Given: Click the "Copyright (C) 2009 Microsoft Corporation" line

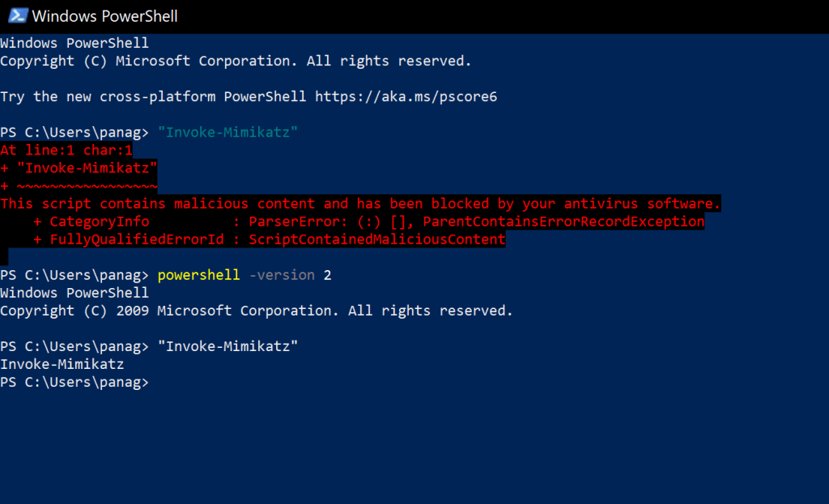Looking at the screenshot, I should pos(257,311).
